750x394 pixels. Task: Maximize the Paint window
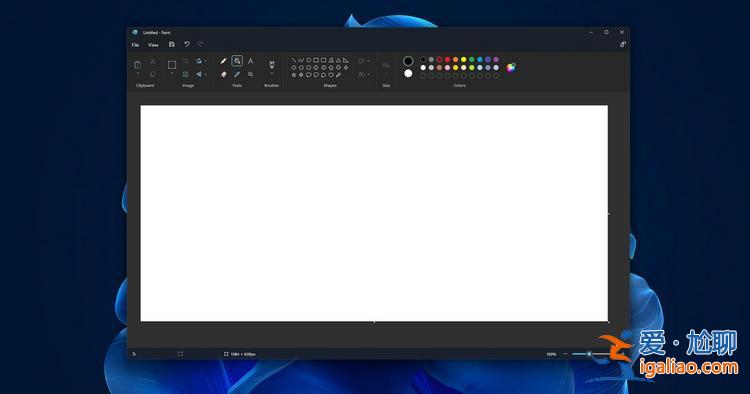pyautogui.click(x=606, y=32)
